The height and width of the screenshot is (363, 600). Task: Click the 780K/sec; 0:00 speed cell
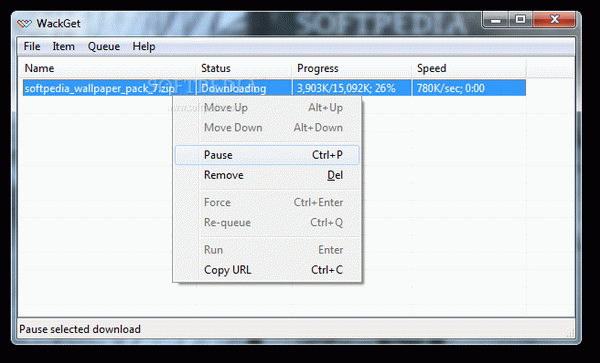coord(469,88)
